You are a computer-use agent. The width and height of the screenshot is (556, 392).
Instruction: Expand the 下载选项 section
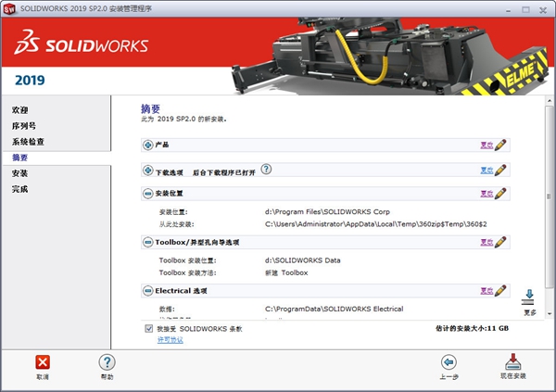pyautogui.click(x=147, y=171)
